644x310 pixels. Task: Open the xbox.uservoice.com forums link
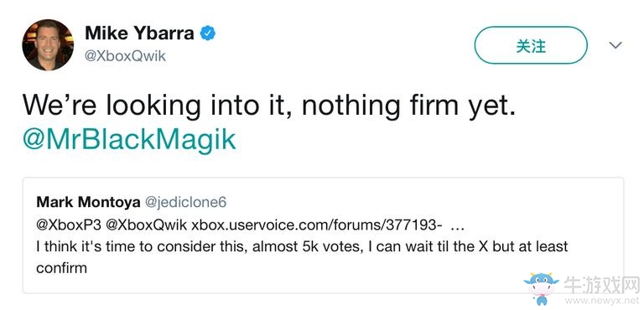(317, 225)
